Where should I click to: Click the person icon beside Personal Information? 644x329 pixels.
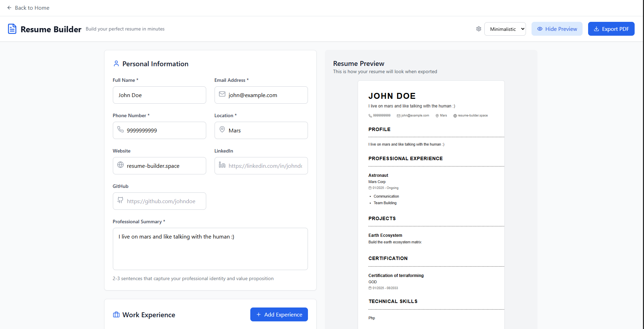click(116, 63)
